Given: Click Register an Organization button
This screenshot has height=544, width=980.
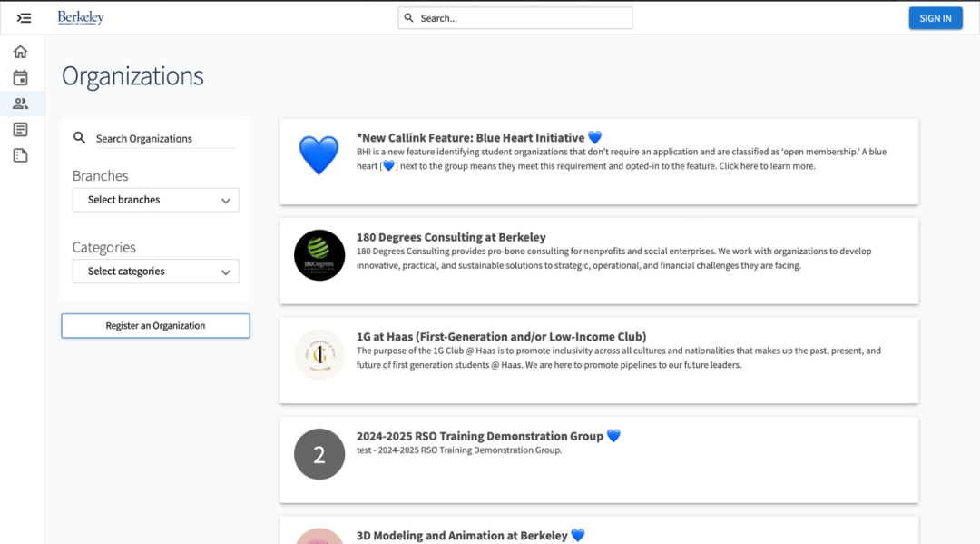Looking at the screenshot, I should click(x=156, y=326).
